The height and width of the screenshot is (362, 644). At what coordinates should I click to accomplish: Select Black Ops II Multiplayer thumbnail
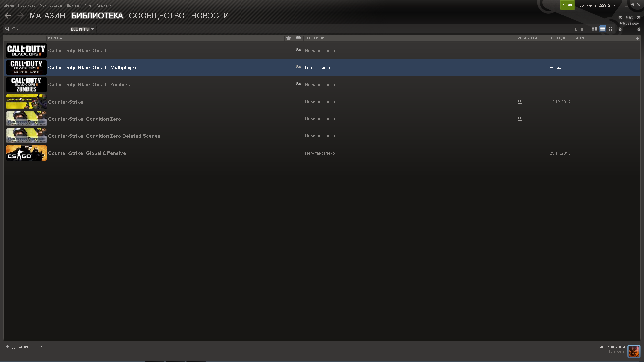tap(26, 68)
